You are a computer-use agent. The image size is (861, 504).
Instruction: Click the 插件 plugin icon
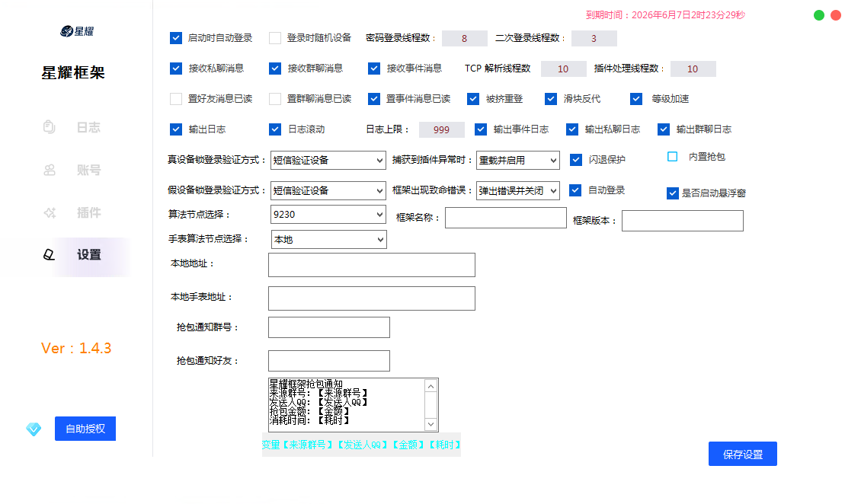click(x=49, y=212)
